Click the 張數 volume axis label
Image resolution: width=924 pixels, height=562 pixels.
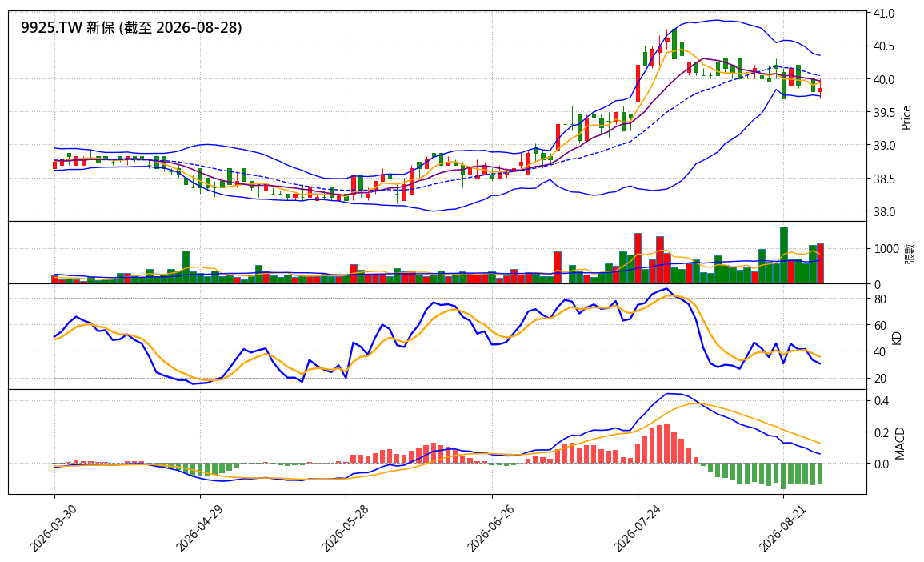(910, 252)
